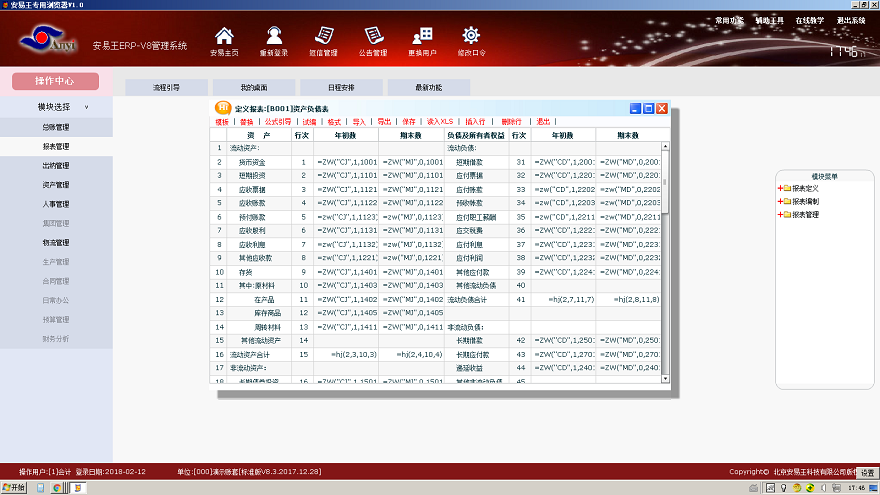Screen dimensions: 880x495
Task: Open the 报表管理 sidebar module
Action: (x=56, y=146)
